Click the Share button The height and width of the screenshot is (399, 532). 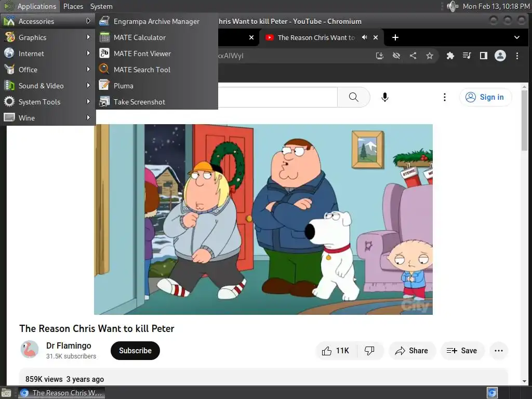(411, 351)
